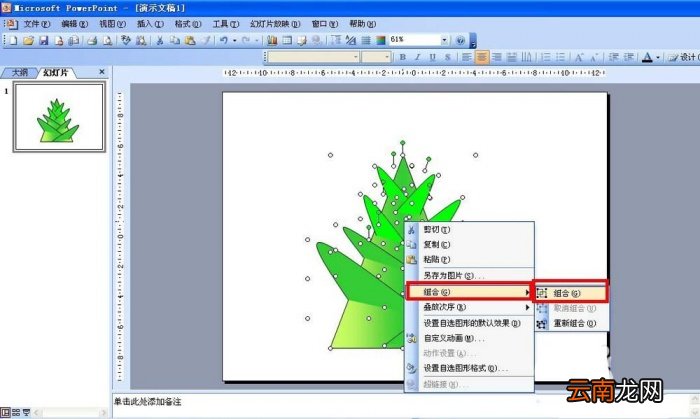This screenshot has width=700, height=419.
Task: Click the notes area 单击此处添加备注
Action: coord(148,402)
